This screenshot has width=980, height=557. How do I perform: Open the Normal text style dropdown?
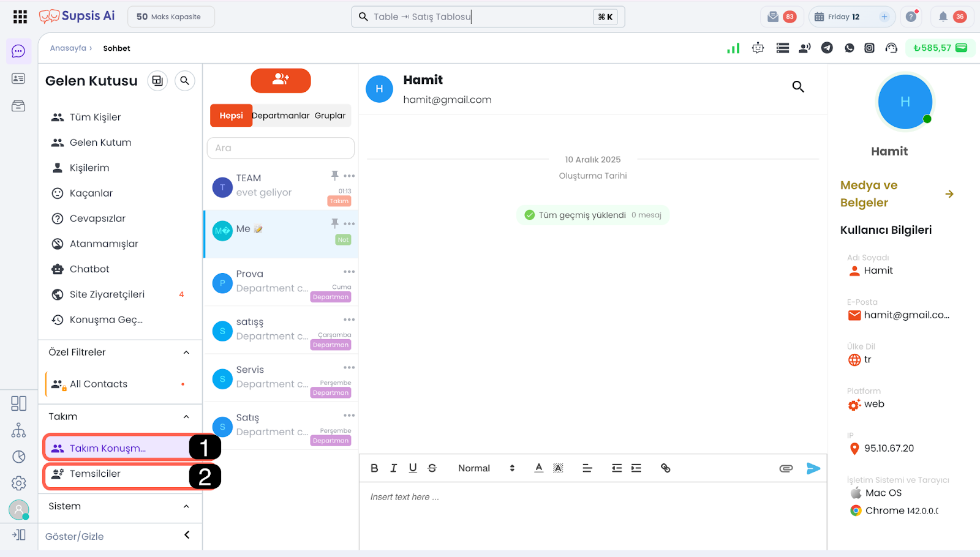coord(486,468)
